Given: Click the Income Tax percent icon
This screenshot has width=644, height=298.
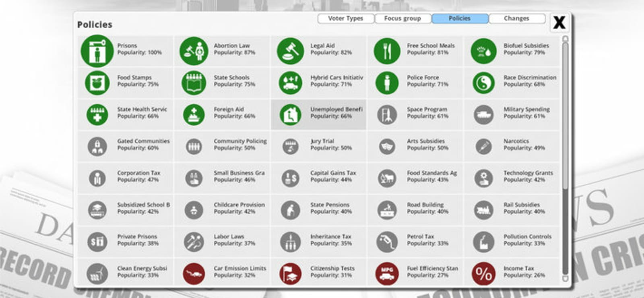Looking at the screenshot, I should pyautogui.click(x=483, y=274).
